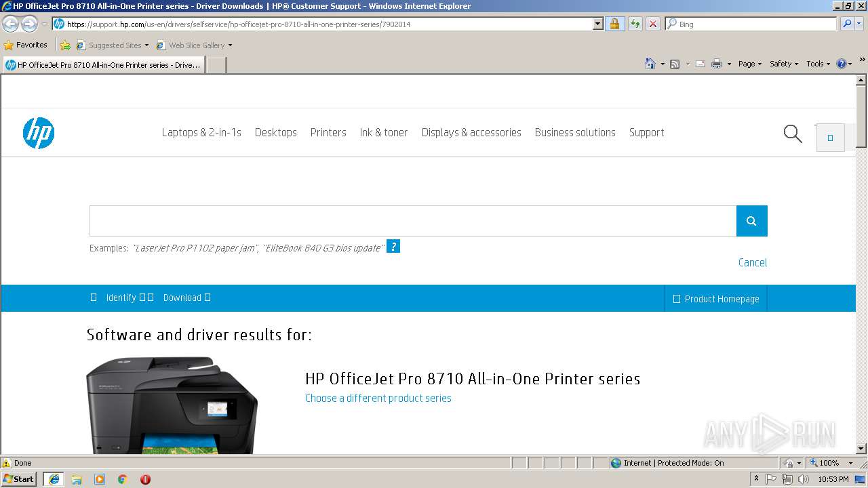Click the RSS feeds icon

tap(675, 64)
